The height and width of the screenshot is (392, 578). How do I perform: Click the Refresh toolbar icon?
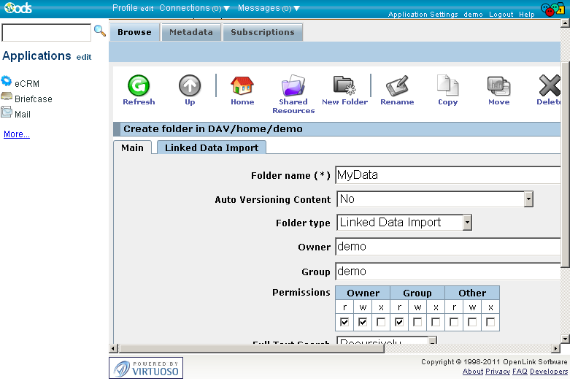(138, 86)
